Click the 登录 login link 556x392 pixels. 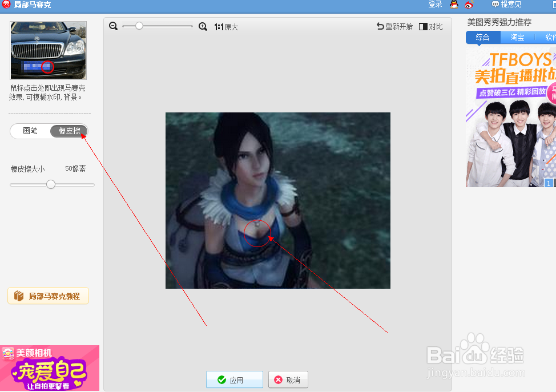[x=435, y=4]
